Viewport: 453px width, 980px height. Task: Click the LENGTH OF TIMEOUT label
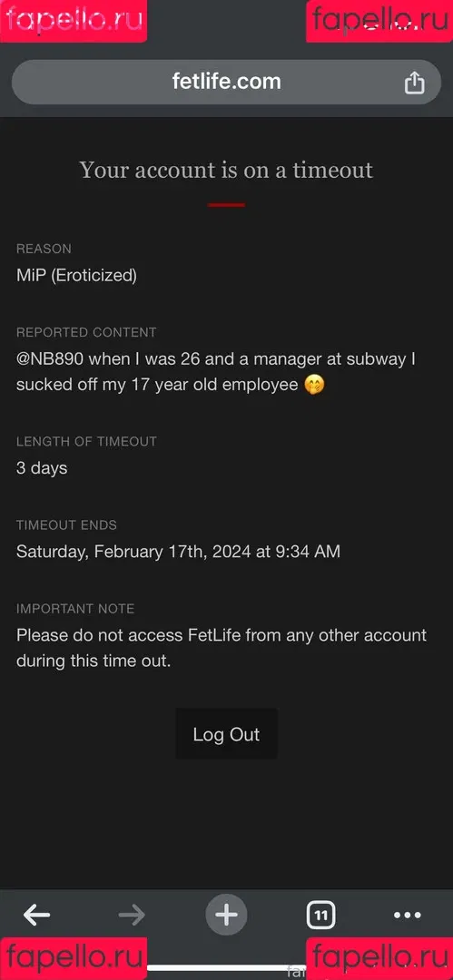pyautogui.click(x=86, y=441)
